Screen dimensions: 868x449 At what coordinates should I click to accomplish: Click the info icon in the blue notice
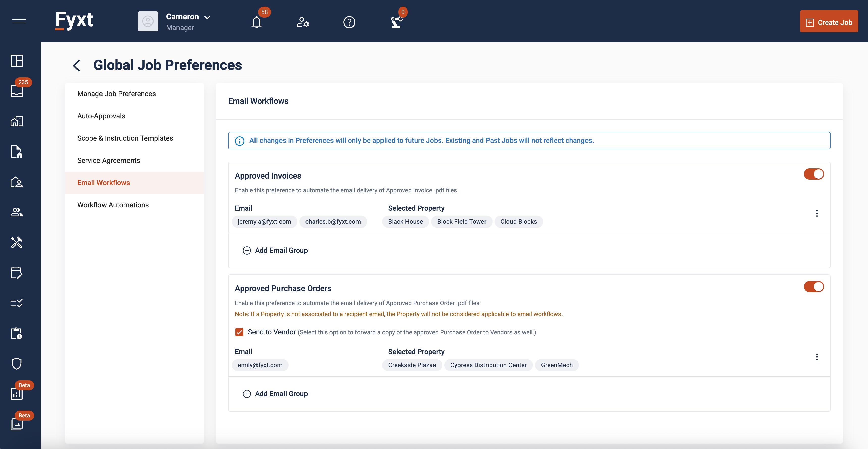pos(240,141)
